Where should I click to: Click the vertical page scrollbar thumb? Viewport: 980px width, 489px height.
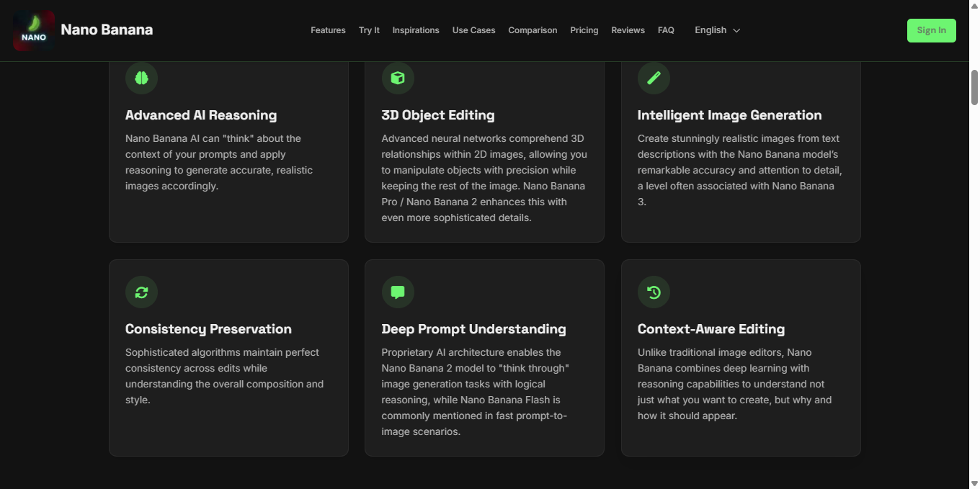974,88
